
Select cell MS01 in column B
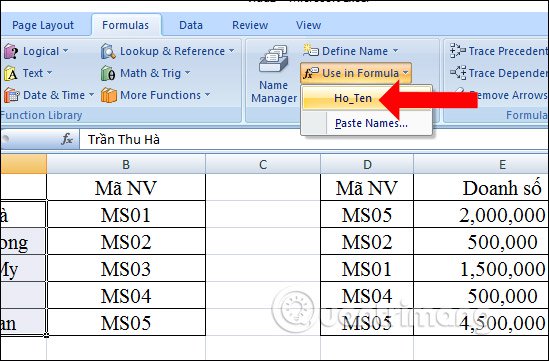coord(126,215)
